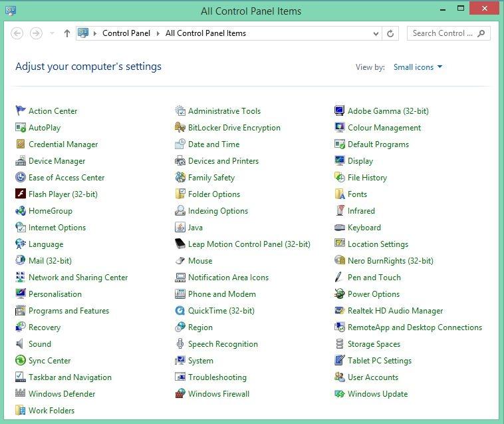Click the QuickTime icon
The height and width of the screenshot is (424, 504).
click(x=180, y=310)
